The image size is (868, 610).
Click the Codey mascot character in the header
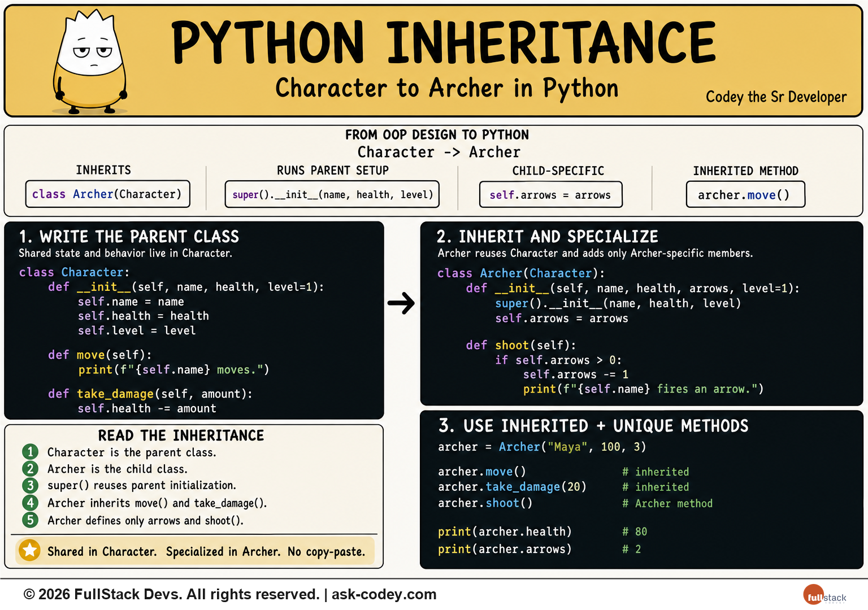pyautogui.click(x=90, y=62)
